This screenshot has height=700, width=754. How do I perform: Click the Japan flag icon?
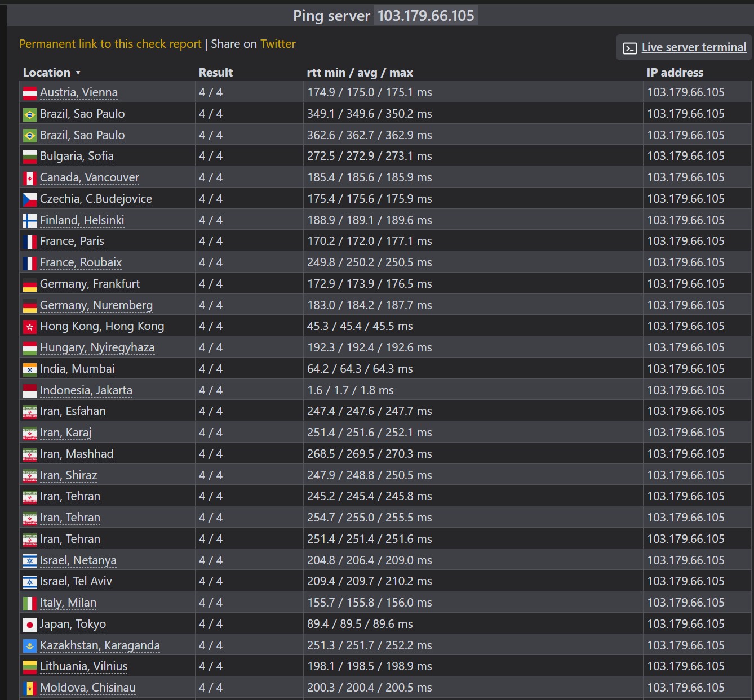[30, 625]
